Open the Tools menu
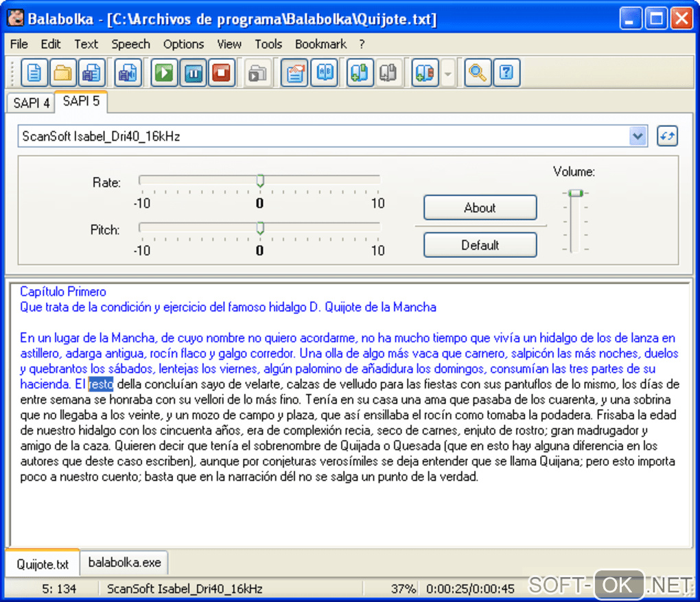 (268, 44)
